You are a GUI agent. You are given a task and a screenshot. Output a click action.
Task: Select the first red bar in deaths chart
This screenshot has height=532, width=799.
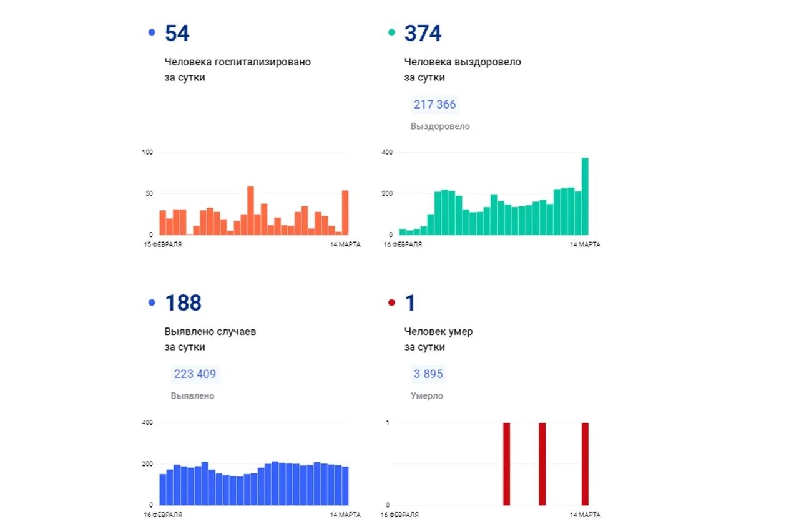point(507,464)
